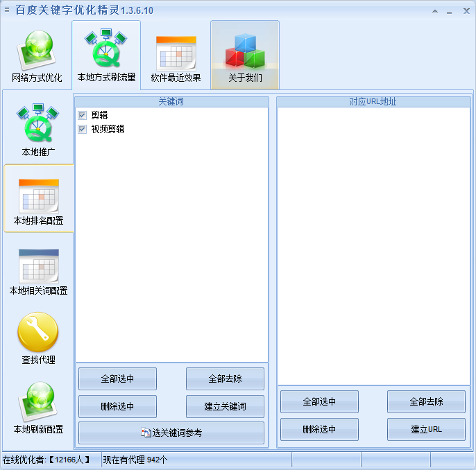
Task: Click 删除选中 under the URL list
Action: [319, 429]
